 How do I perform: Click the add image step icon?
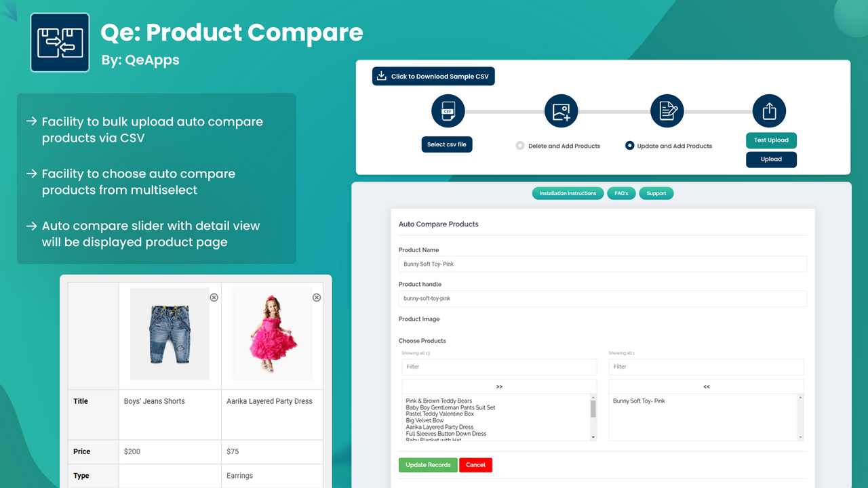[561, 110]
